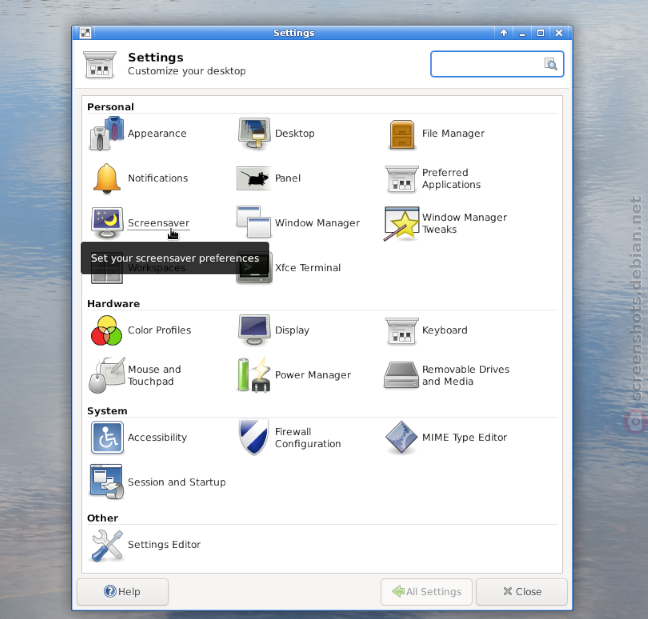648x619 pixels.
Task: Click Removable Drives and Media label
Action: click(x=466, y=375)
